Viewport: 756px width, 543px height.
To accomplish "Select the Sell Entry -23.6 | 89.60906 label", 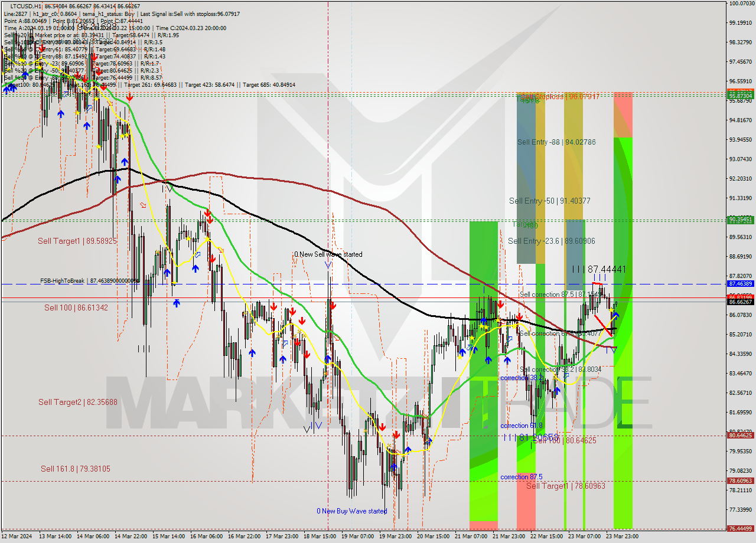I will [x=552, y=241].
